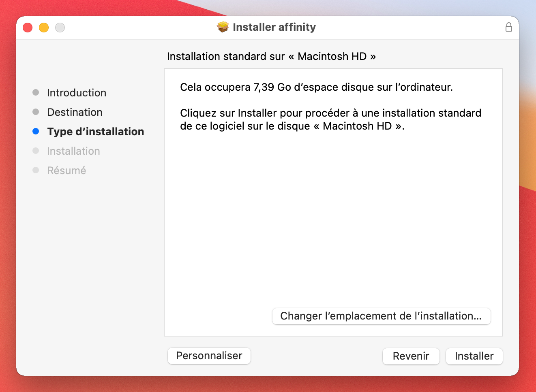Click the package box icon beside the title
536x392 pixels.
223,27
